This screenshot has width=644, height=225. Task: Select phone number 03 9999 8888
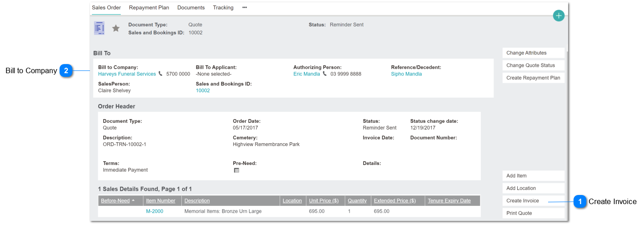[x=346, y=74]
